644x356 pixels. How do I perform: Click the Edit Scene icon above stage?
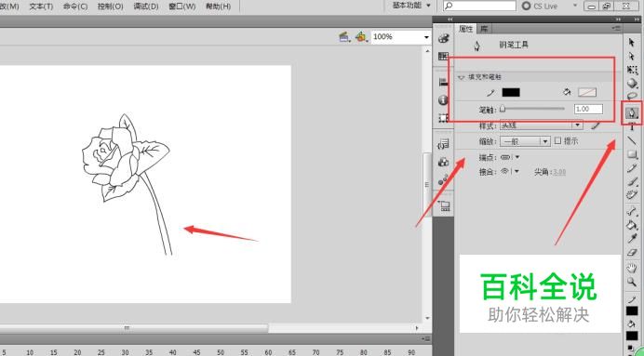(x=344, y=37)
